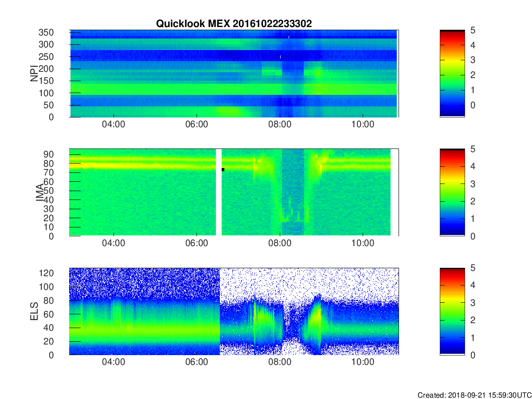Click the 04:00 label under ELS panel
The image size is (532, 399).
point(113,363)
